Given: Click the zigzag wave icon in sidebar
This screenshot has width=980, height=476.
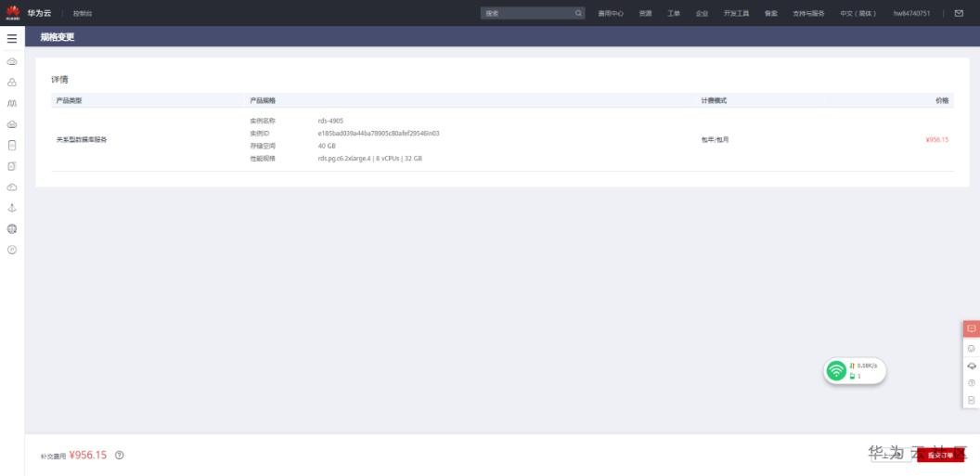Looking at the screenshot, I should tap(12, 103).
